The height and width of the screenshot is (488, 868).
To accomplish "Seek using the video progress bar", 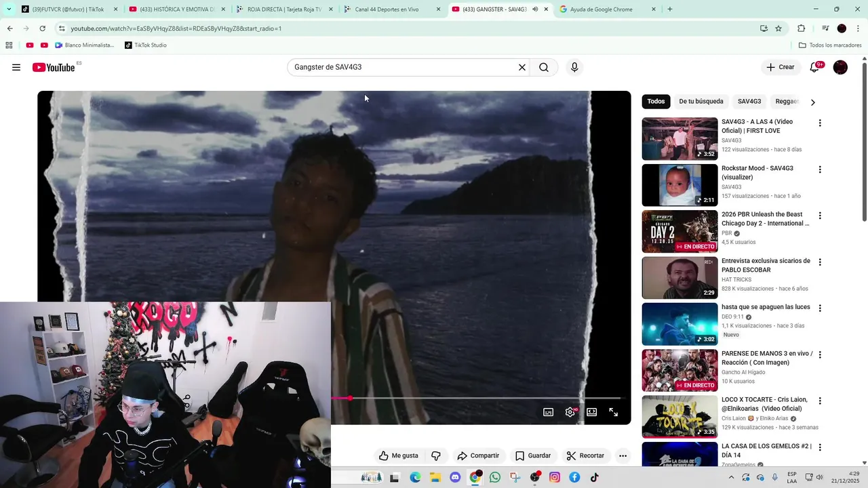I will [475, 398].
